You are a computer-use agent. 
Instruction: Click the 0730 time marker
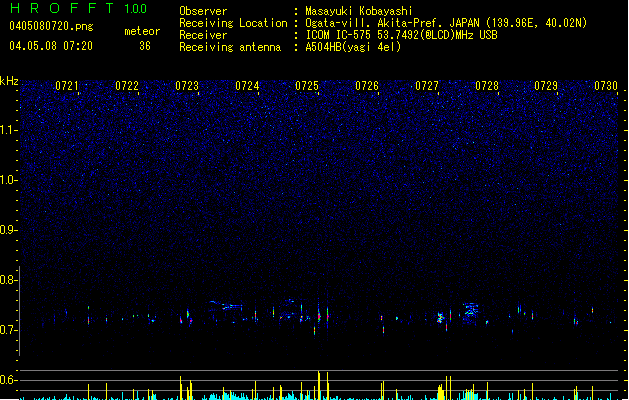606,86
